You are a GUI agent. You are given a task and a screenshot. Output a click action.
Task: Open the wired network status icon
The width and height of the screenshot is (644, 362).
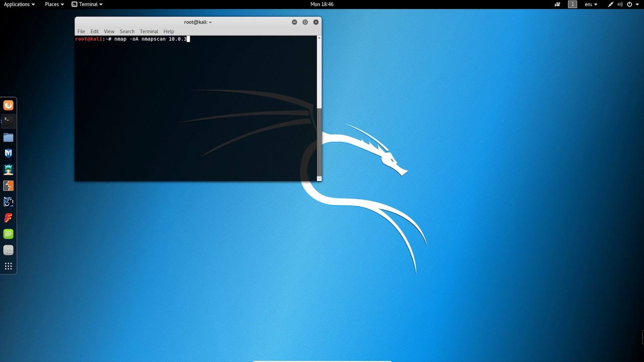[x=610, y=4]
